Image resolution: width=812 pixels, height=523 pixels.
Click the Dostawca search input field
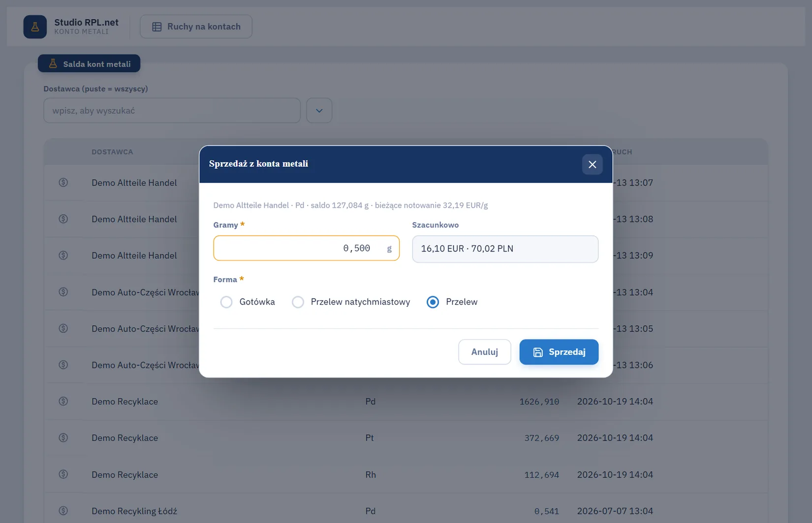[x=172, y=110]
